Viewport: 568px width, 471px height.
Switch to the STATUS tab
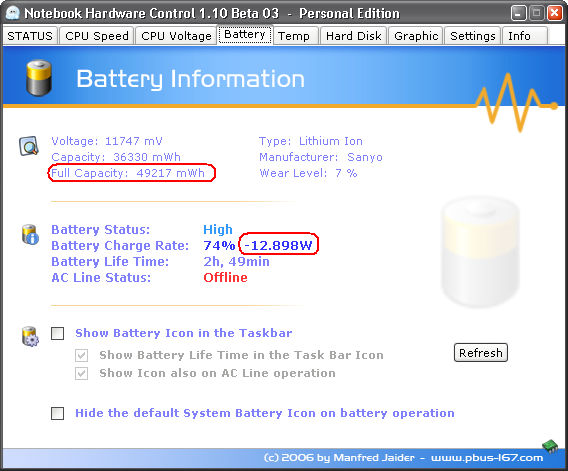click(x=30, y=36)
